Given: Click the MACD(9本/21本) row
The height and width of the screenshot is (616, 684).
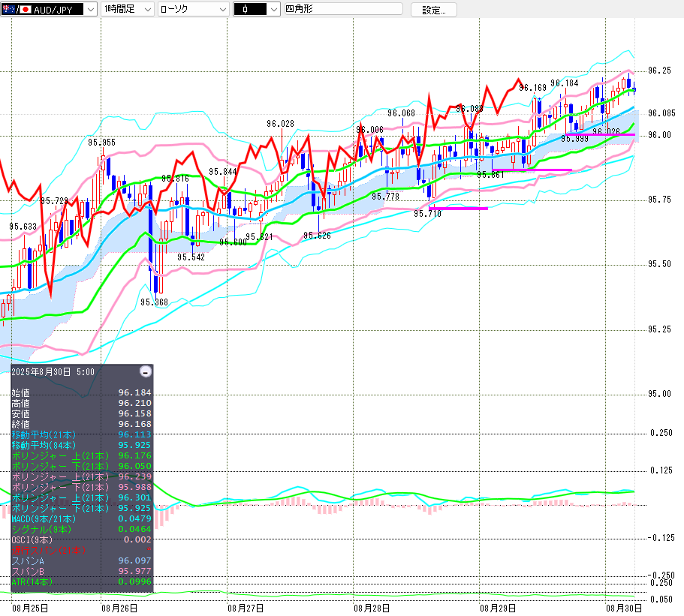Looking at the screenshot, I should (82, 518).
